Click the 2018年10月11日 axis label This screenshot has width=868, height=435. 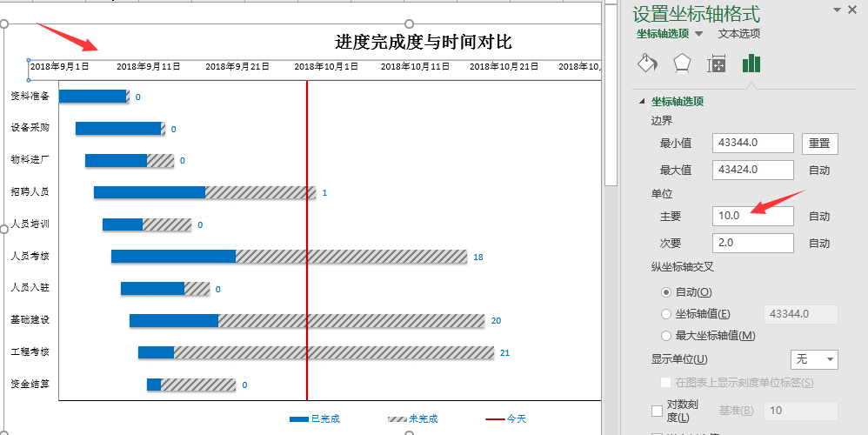[x=415, y=66]
